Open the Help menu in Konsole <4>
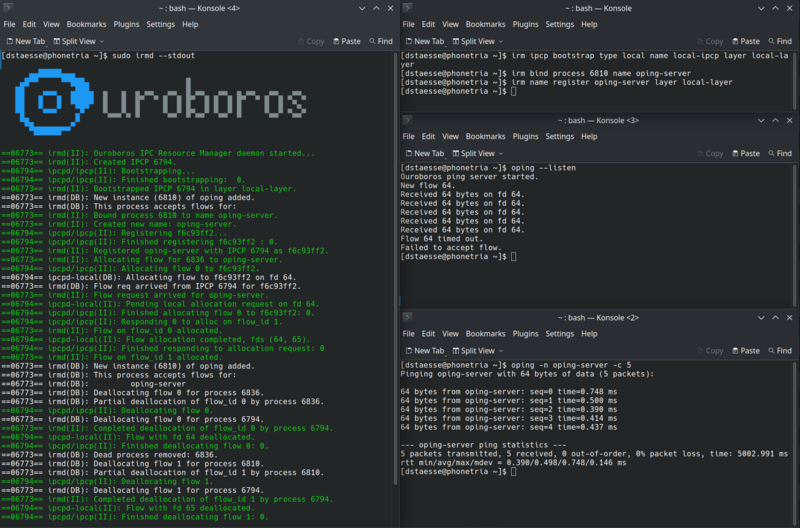 (190, 24)
